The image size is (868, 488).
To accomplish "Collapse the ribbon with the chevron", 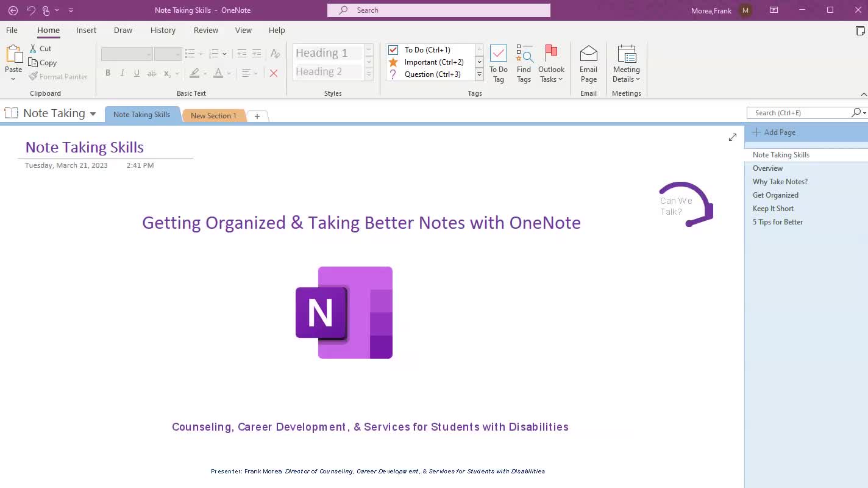I will [x=863, y=94].
